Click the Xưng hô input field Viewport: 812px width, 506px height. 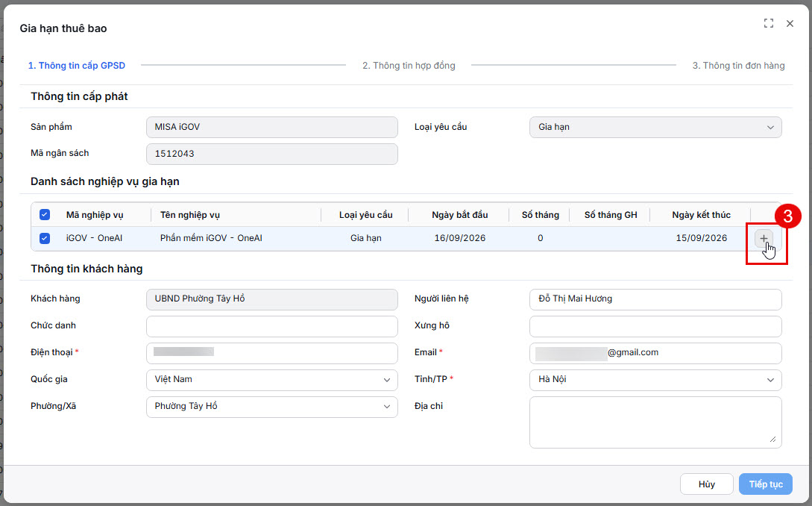tap(655, 327)
